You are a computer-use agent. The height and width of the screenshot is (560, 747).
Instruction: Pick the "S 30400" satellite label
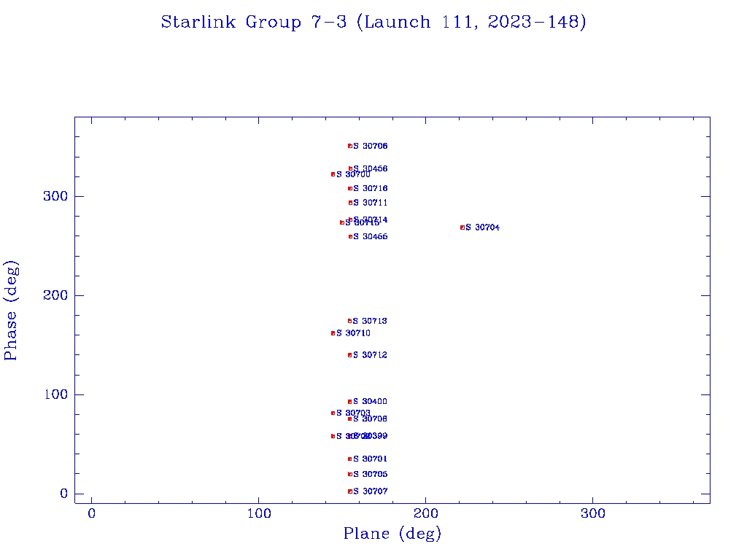click(370, 402)
